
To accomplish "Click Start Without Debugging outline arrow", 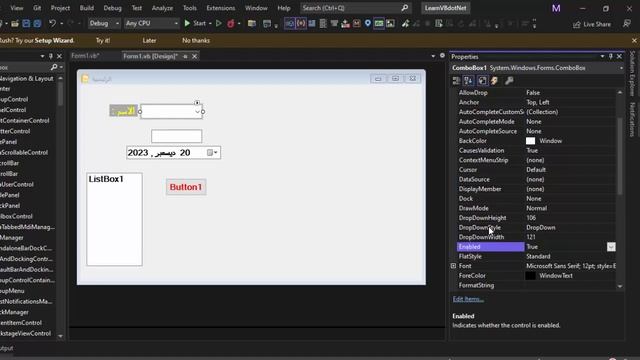I will pyautogui.click(x=219, y=24).
